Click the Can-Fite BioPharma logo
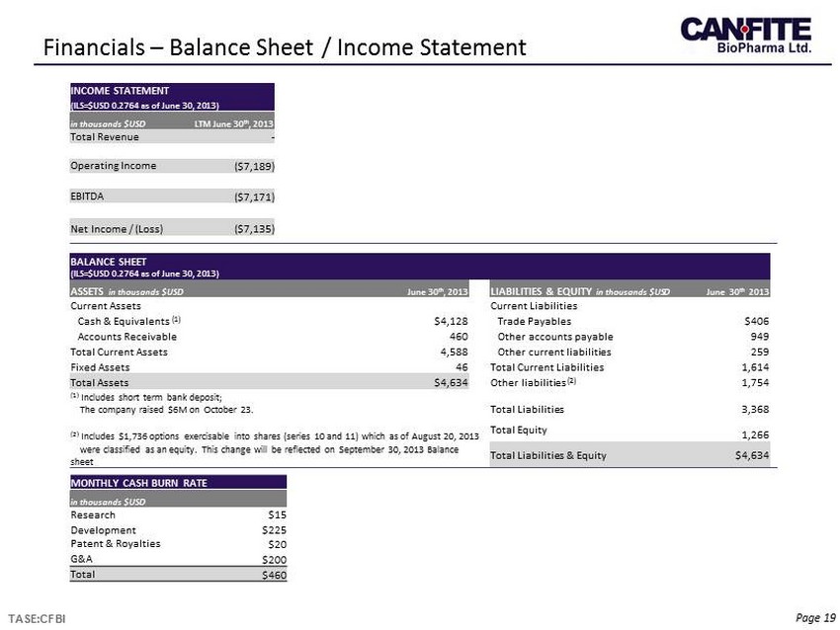 click(x=745, y=37)
